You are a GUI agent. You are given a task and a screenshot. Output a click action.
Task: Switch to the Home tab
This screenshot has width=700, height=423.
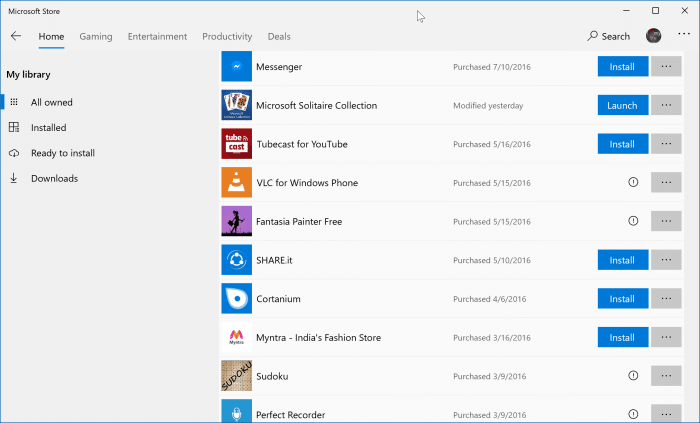pos(51,37)
